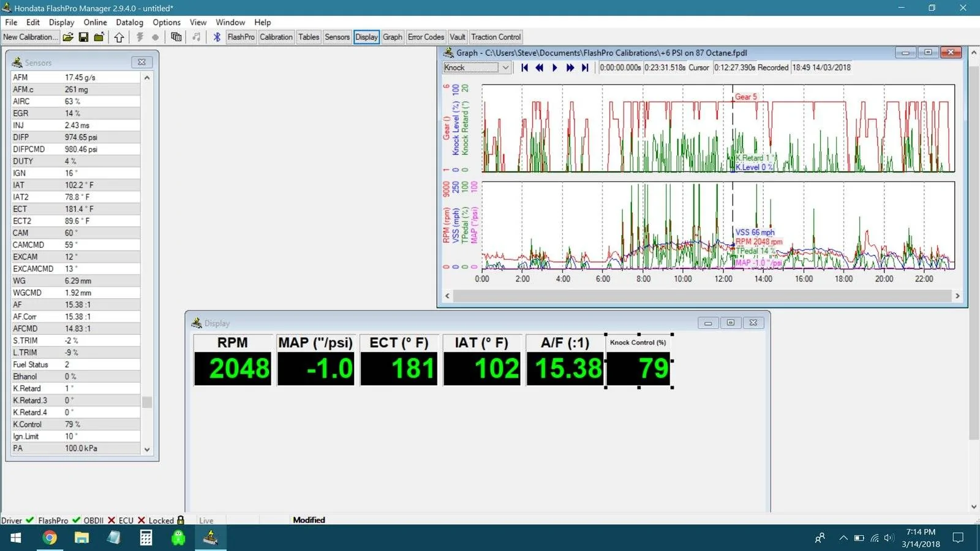Screen dimensions: 980x551
Task: Open the Display menu
Action: coord(61,22)
